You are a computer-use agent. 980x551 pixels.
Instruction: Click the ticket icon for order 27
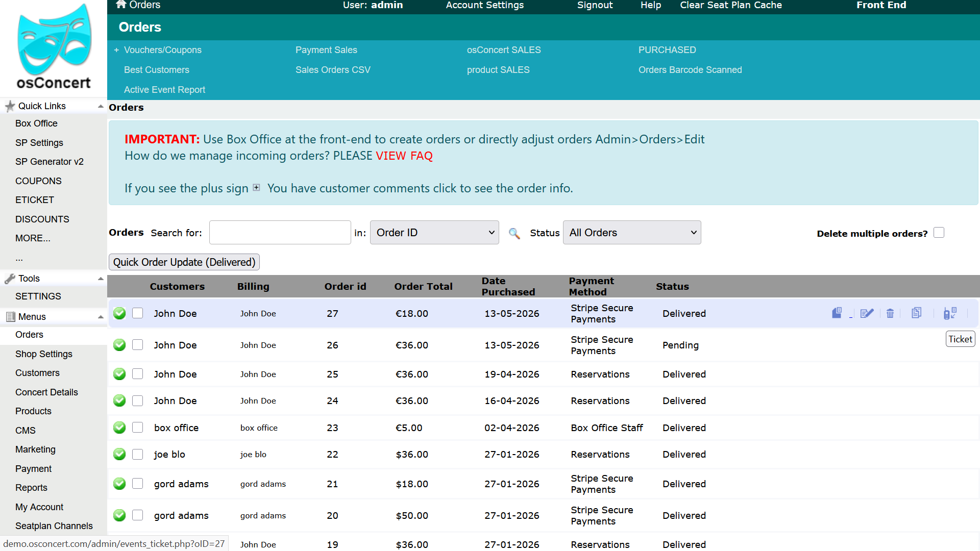pos(950,313)
